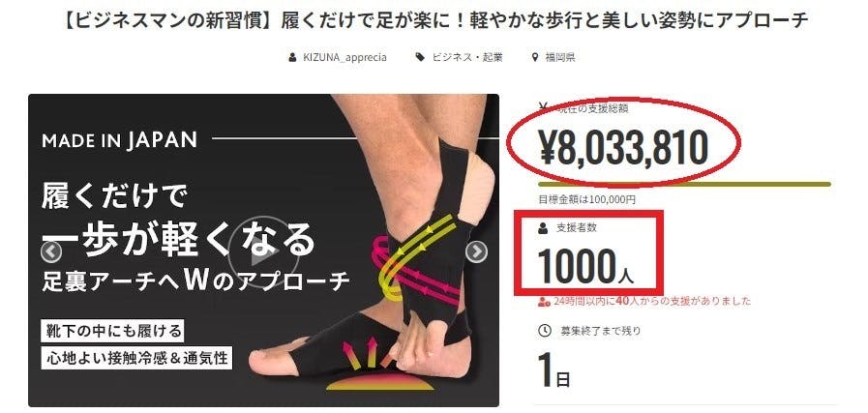868x413 pixels.
Task: Open the ビジネス・起業 category link
Action: pyautogui.click(x=467, y=57)
